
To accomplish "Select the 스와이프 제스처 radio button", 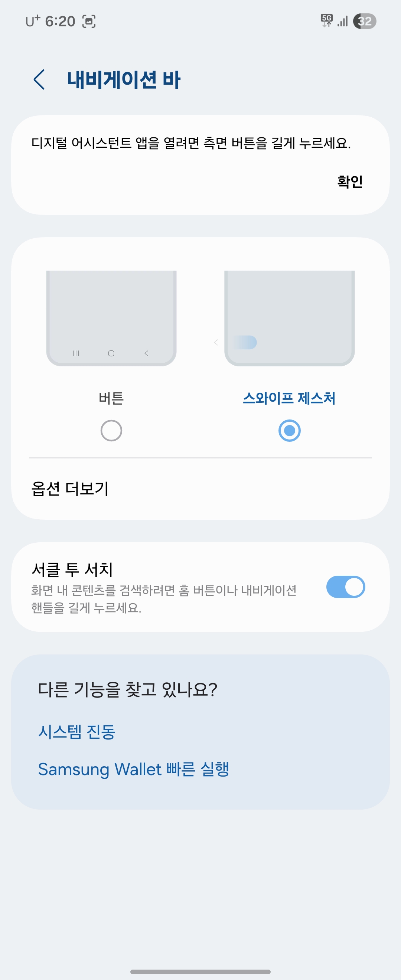I will tap(289, 431).
